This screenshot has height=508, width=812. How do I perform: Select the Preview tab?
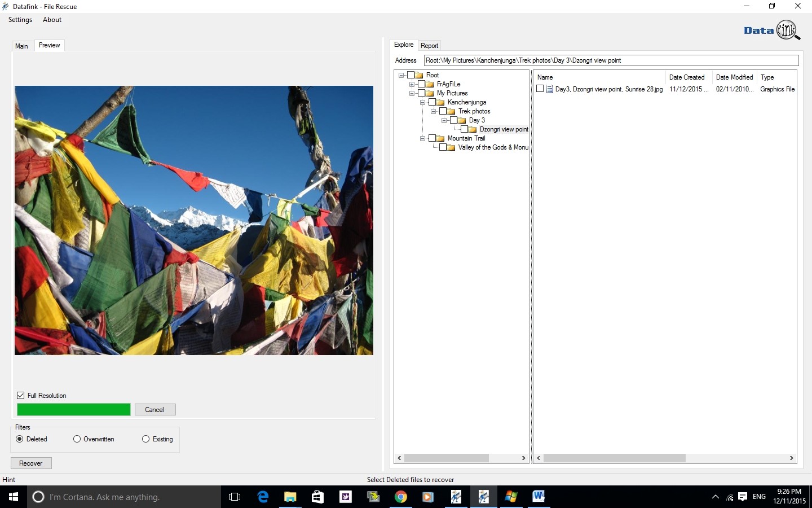tap(50, 45)
